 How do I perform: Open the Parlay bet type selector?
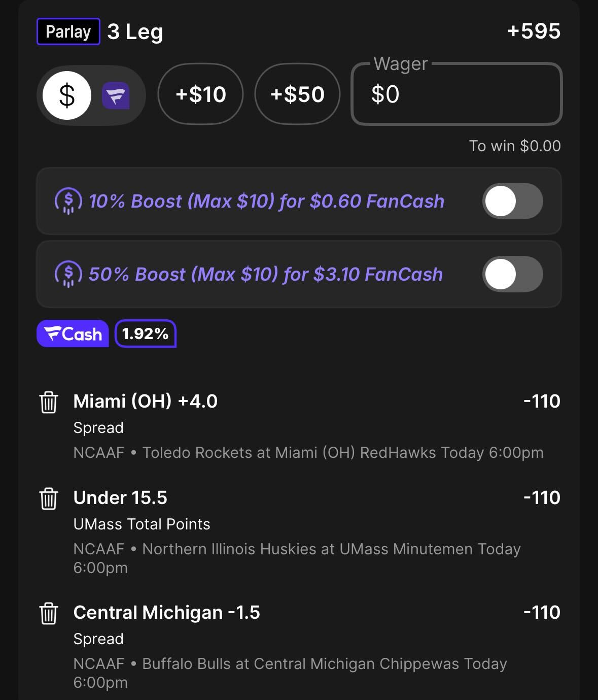pos(68,31)
